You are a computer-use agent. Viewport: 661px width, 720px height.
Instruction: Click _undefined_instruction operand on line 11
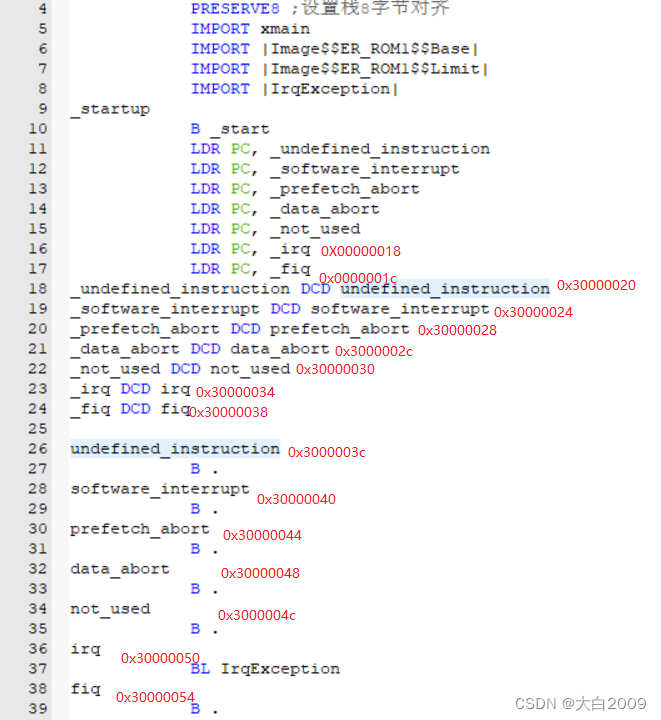pyautogui.click(x=380, y=149)
